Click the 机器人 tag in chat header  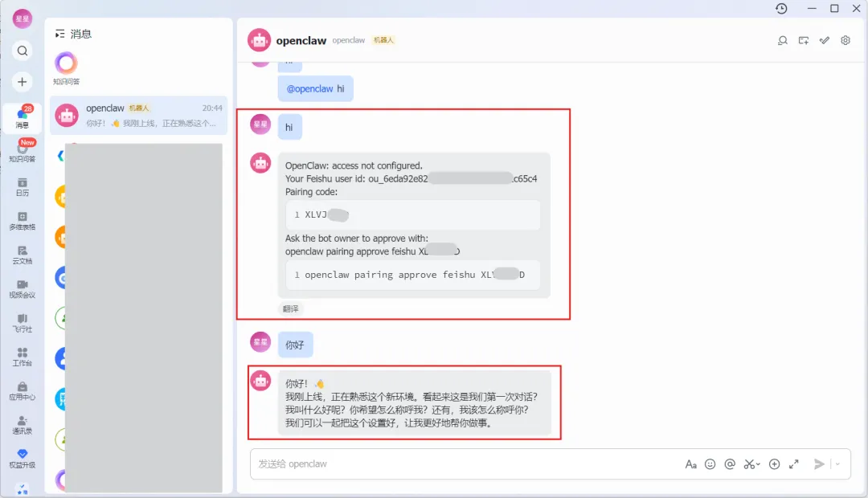[383, 40]
